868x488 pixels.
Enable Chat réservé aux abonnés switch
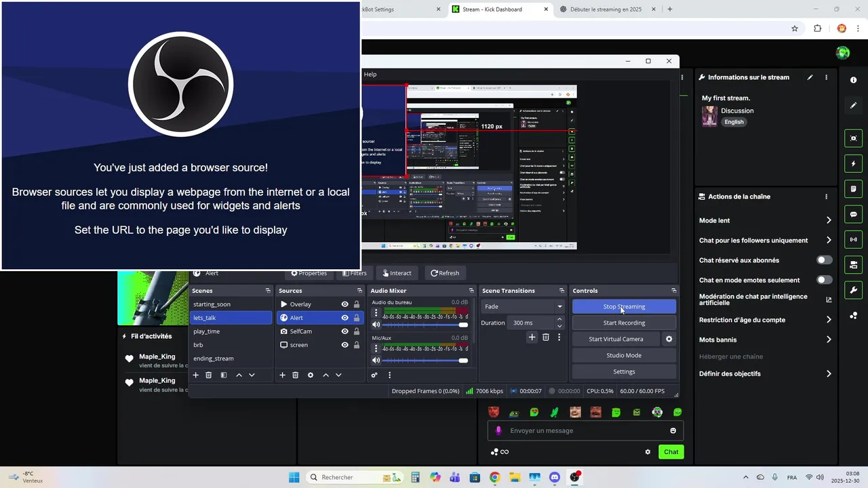pyautogui.click(x=824, y=260)
